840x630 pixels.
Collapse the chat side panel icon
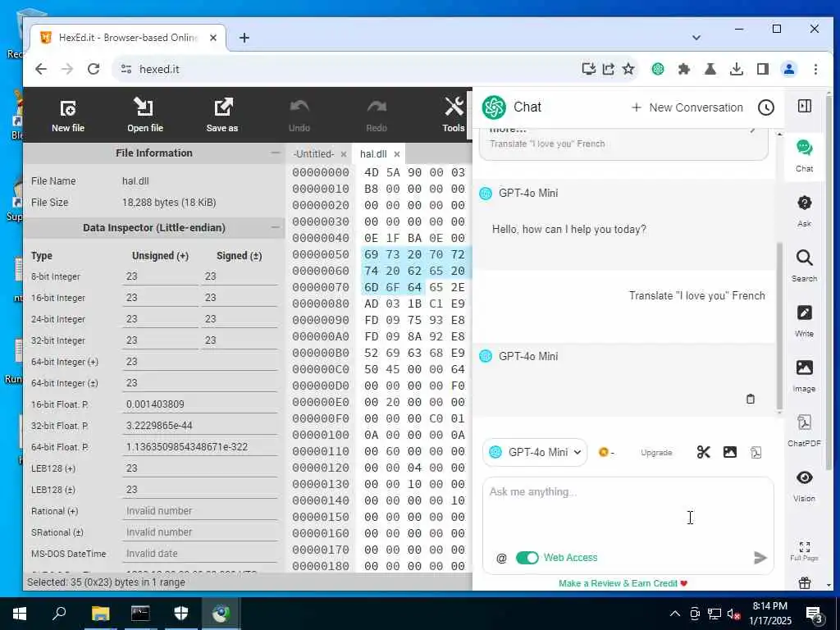tap(804, 106)
